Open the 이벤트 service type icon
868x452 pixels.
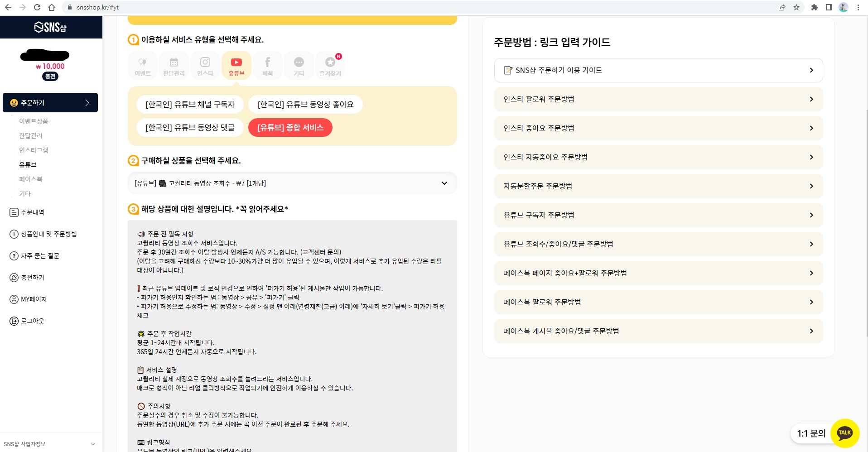point(143,66)
